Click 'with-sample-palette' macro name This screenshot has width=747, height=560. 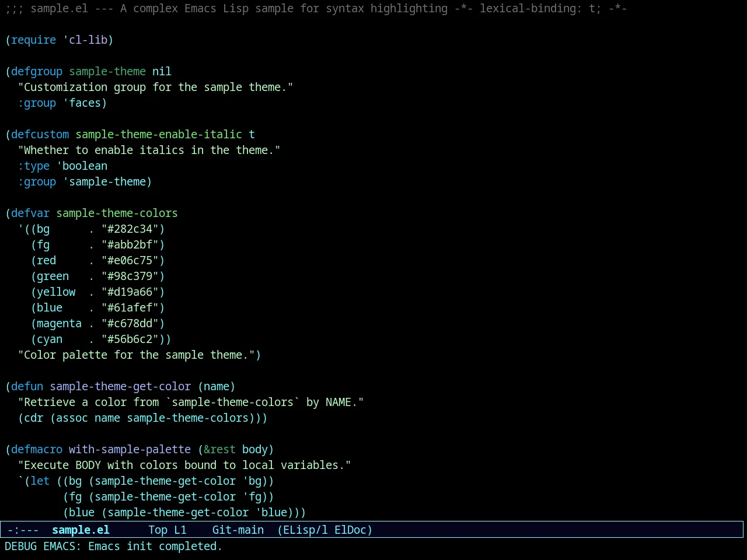point(130,449)
